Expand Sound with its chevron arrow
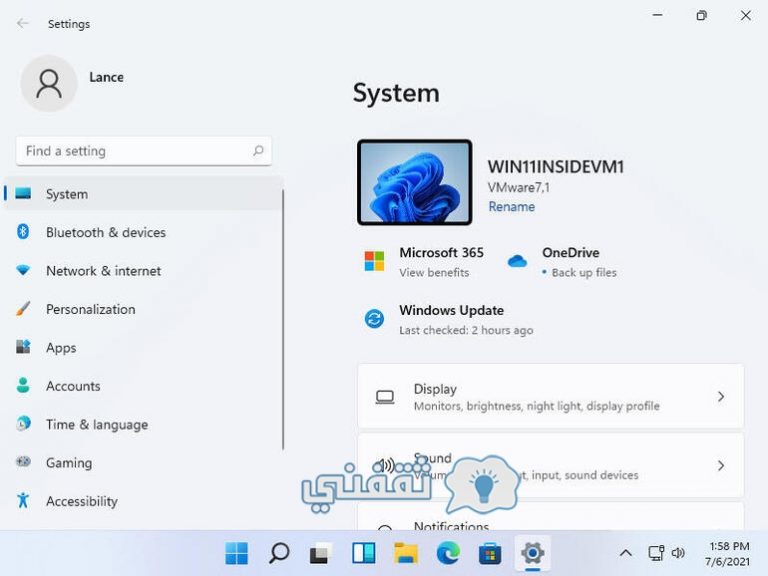Image resolution: width=768 pixels, height=576 pixels. 721,465
